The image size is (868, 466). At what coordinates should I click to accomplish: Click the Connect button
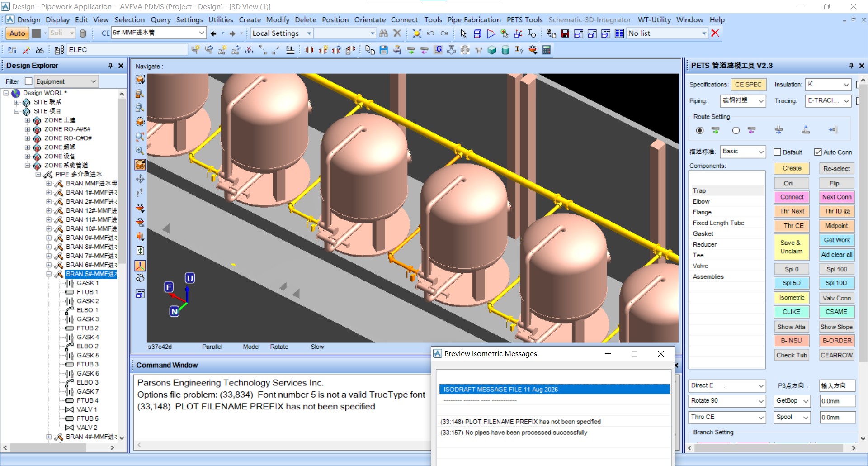pos(792,197)
